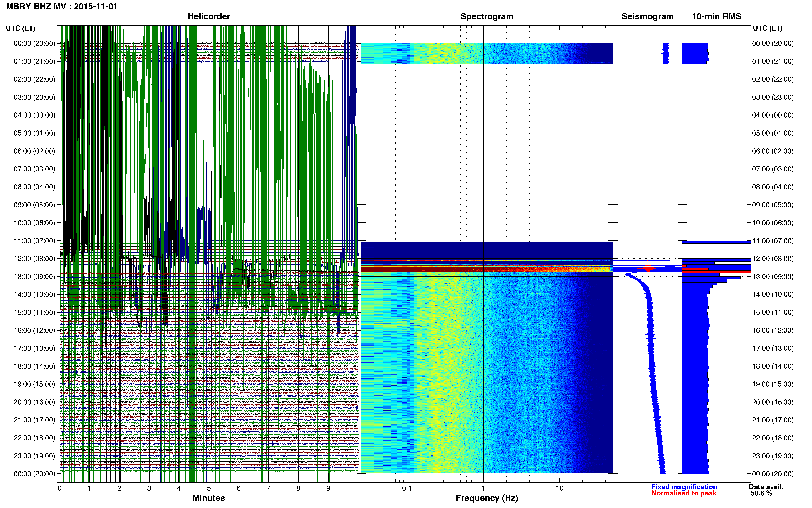This screenshot has width=812, height=508.
Task: Click left axis label '07:00 (03:00)'
Action: [34, 169]
